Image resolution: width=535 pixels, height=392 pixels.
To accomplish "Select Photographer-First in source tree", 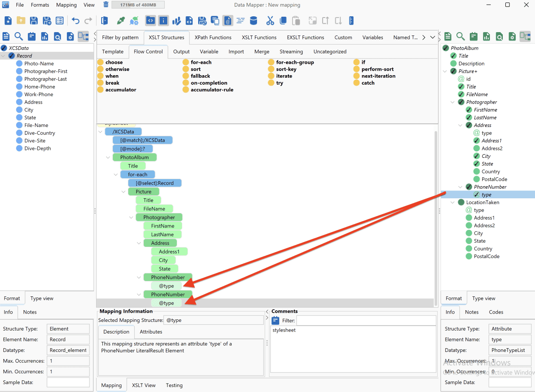I will pos(46,71).
